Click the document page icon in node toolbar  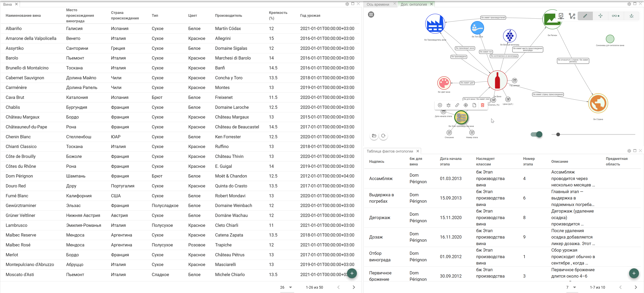pos(474,105)
